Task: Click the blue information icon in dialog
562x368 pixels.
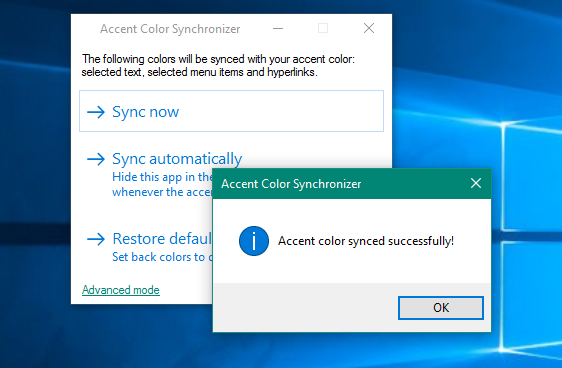Action: click(254, 241)
